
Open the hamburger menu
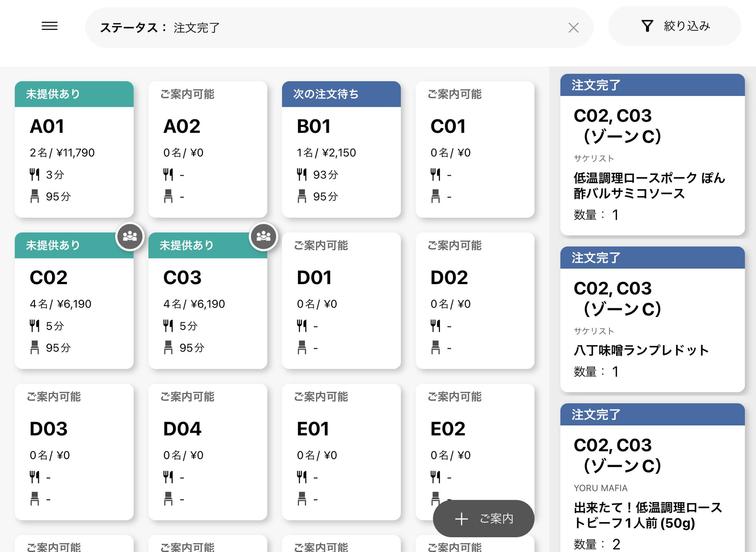50,26
